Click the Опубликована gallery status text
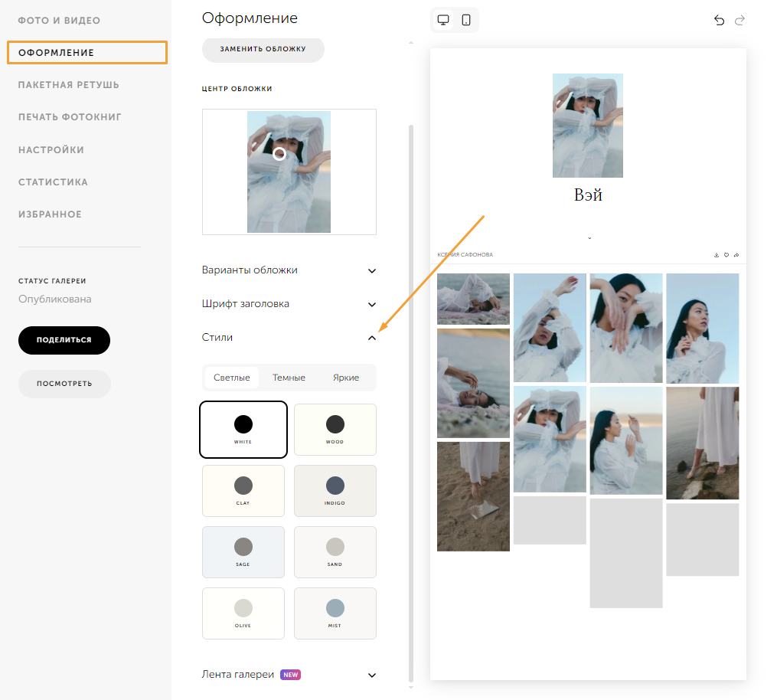Image resolution: width=777 pixels, height=700 pixels. pyautogui.click(x=55, y=299)
